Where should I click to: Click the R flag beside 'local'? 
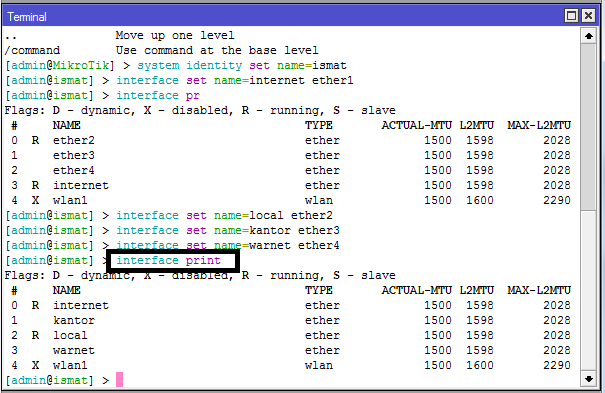pos(35,336)
